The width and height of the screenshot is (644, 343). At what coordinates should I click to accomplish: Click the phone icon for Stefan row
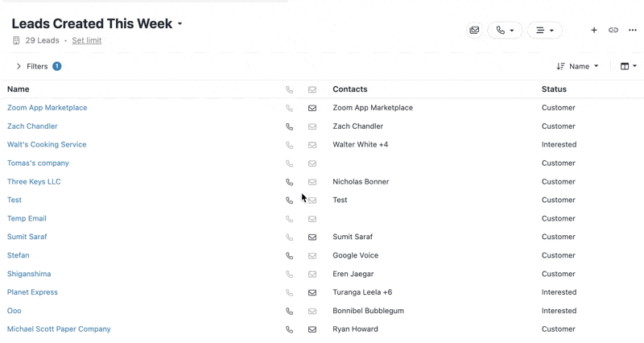(290, 255)
